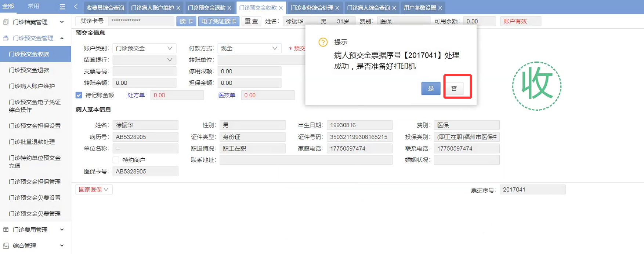644x254 pixels.
Task: Open the 账户类别 dropdown
Action: [144, 48]
